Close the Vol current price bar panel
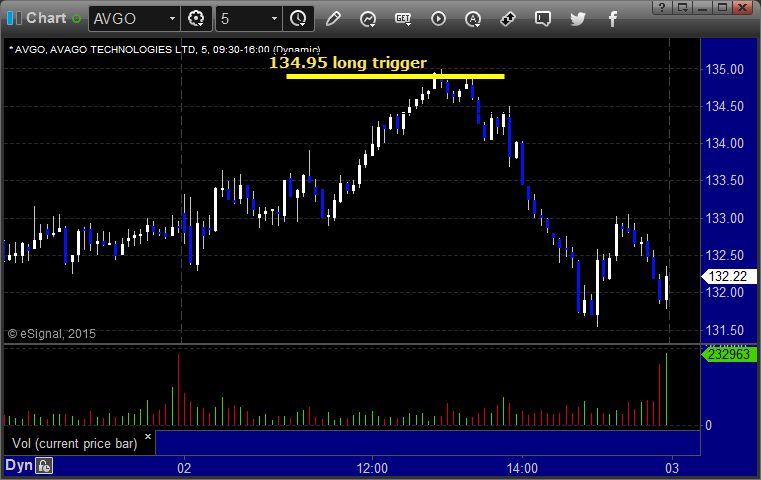Image resolution: width=761 pixels, height=480 pixels. pos(148,436)
